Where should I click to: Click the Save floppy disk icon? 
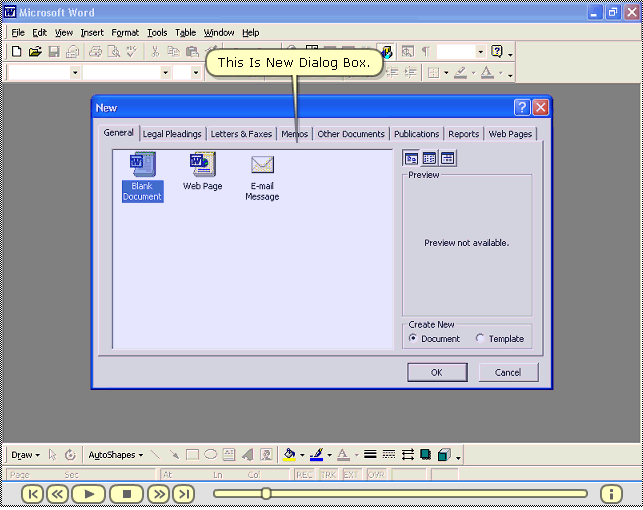(54, 52)
